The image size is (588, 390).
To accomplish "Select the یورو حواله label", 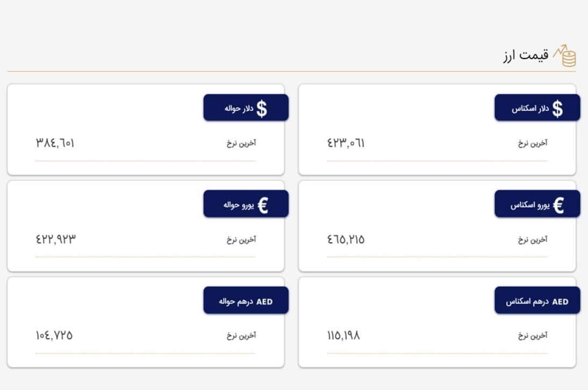I will coord(239,205).
